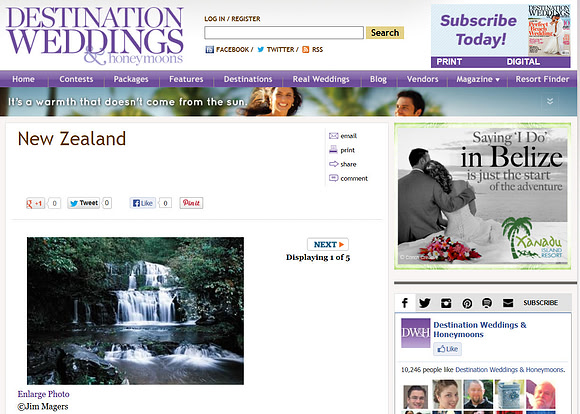Click the envelope icon in social widget
The image size is (580, 414).
coord(508,303)
